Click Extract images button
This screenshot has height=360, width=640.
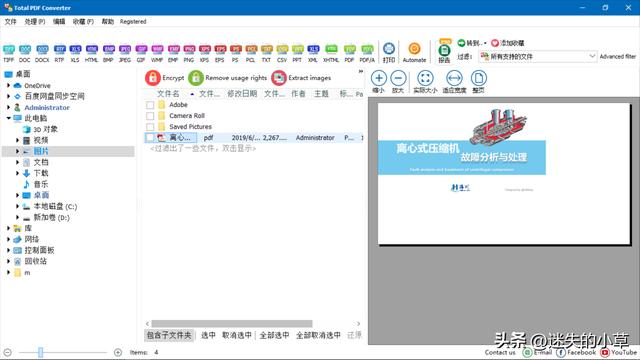[x=301, y=78]
